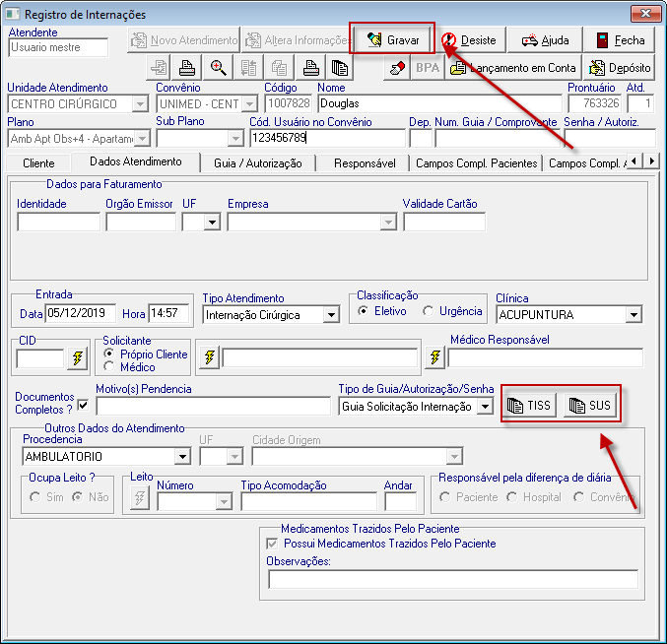Image resolution: width=667 pixels, height=644 pixels.
Task: Click the magnifier search icon
Action: click(218, 68)
